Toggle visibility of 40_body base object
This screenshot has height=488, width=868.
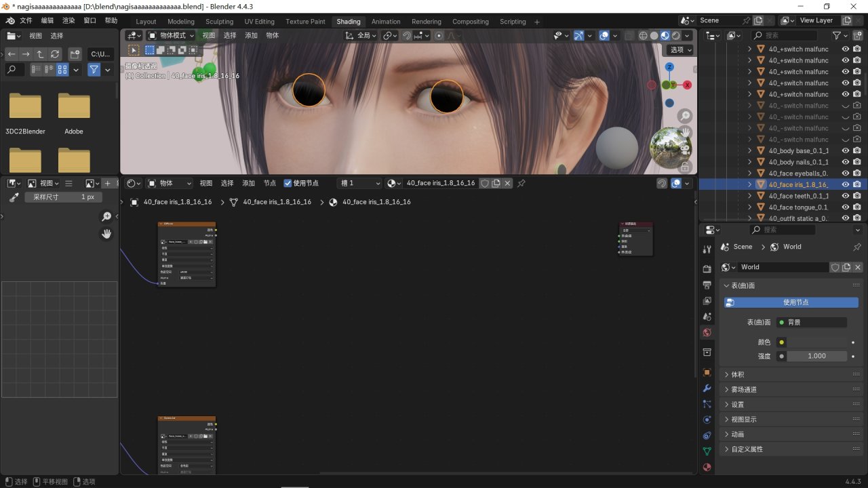845,150
